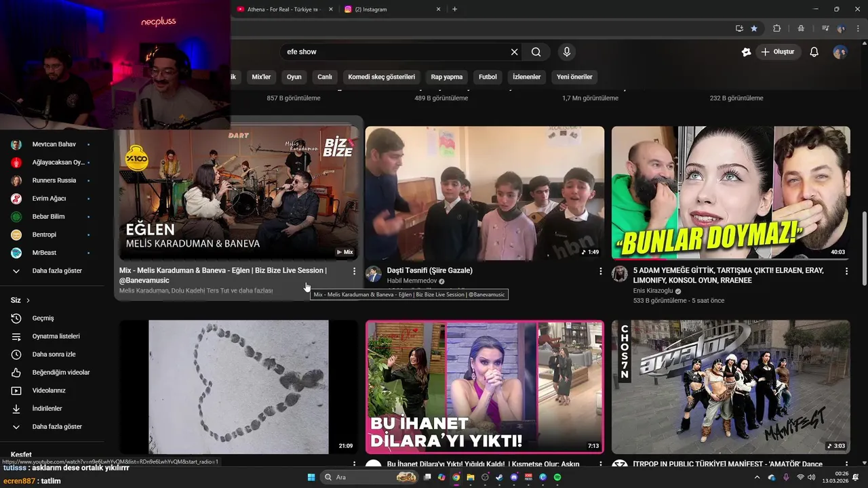Open Spotify from the taskbar
The image size is (868, 488).
tap(557, 477)
